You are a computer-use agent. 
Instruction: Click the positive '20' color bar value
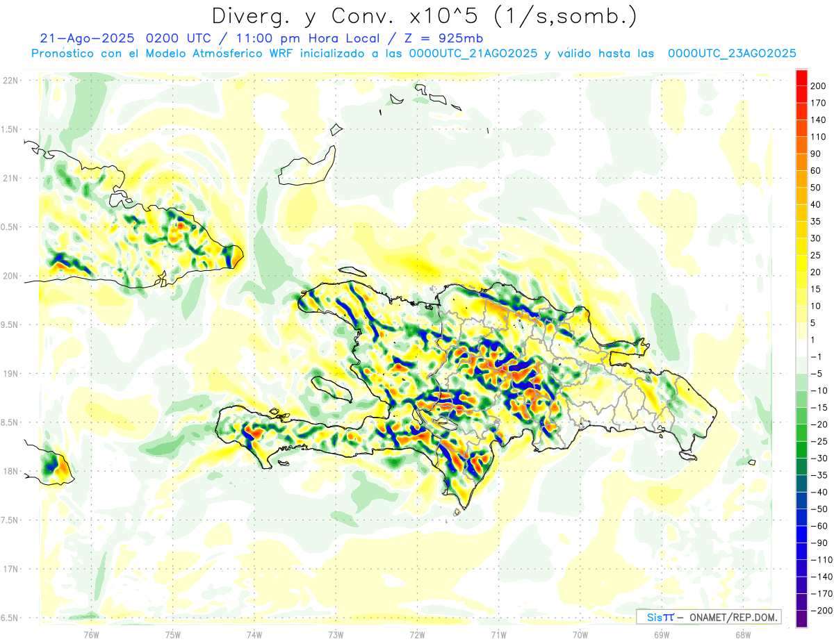pos(817,272)
